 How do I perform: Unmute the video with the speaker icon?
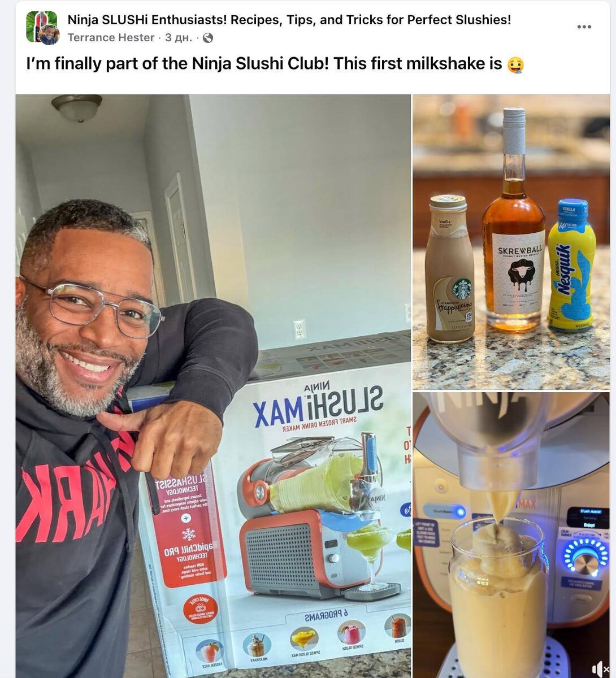[x=600, y=669]
